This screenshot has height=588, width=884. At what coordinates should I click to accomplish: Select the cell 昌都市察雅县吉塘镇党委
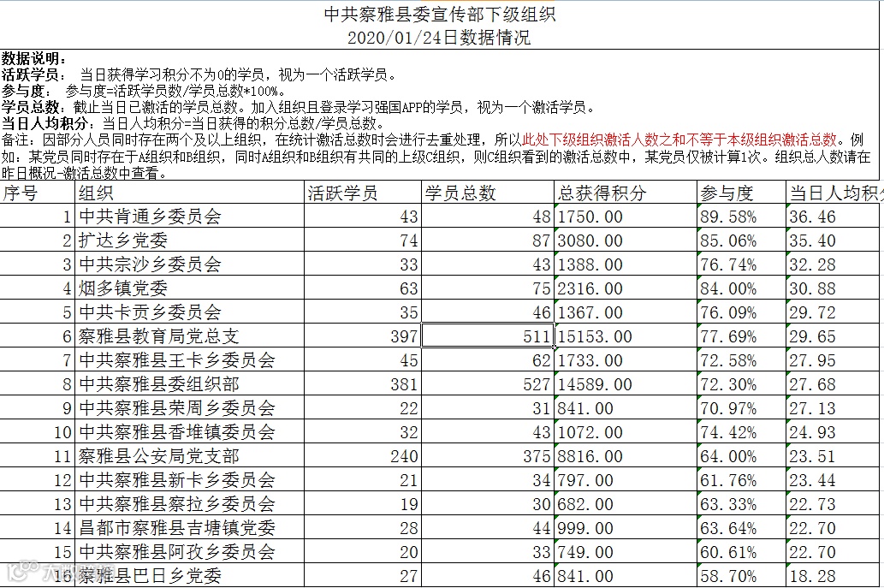[x=189, y=528]
